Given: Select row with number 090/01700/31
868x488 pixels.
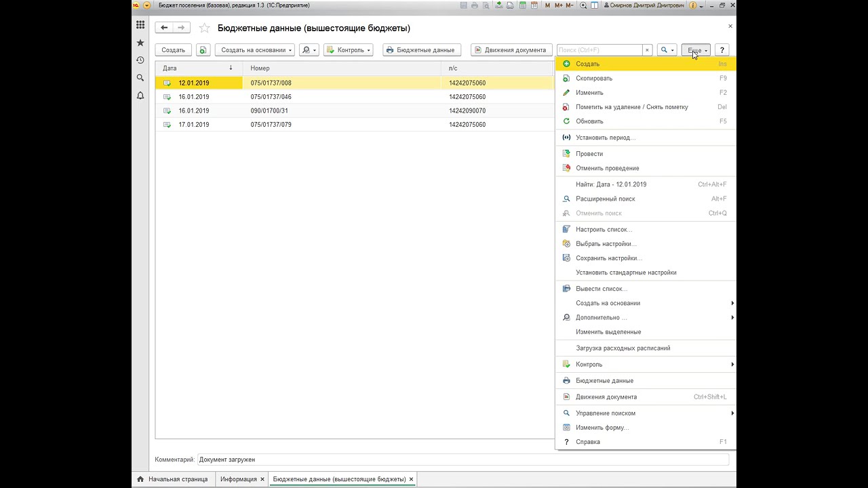Looking at the screenshot, I should pos(355,110).
